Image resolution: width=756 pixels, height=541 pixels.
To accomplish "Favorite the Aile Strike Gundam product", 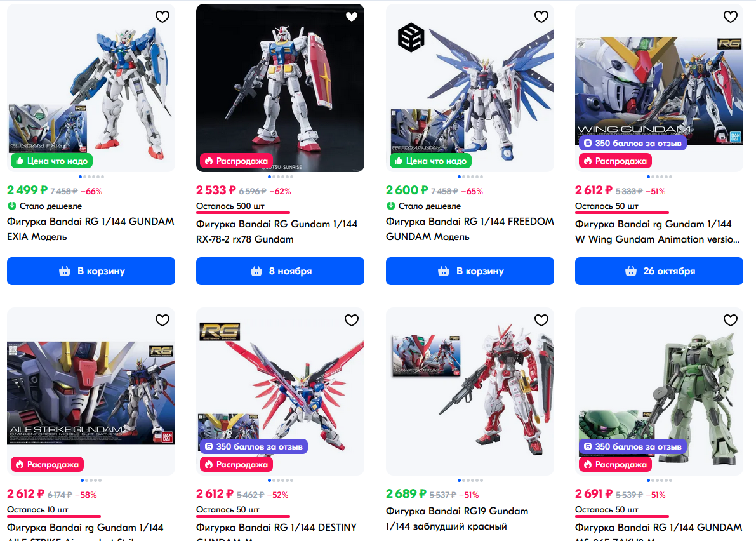I will [162, 320].
